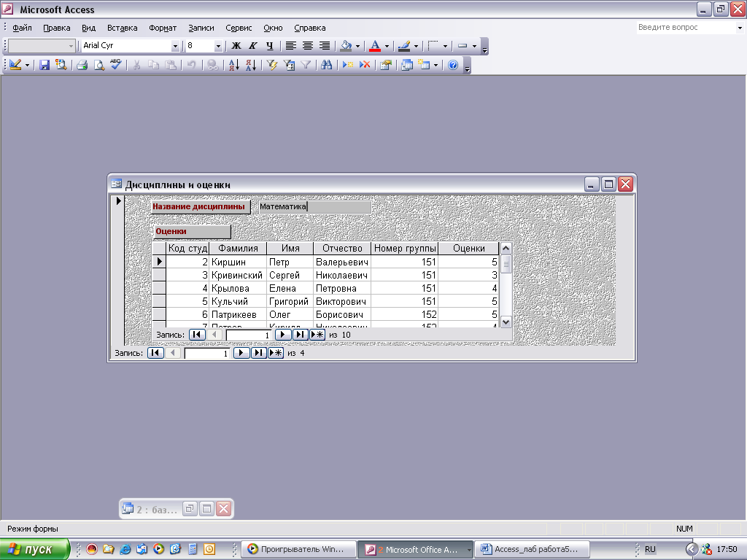Open Print Preview icon
Viewport: 747px width, 560px height.
click(99, 65)
